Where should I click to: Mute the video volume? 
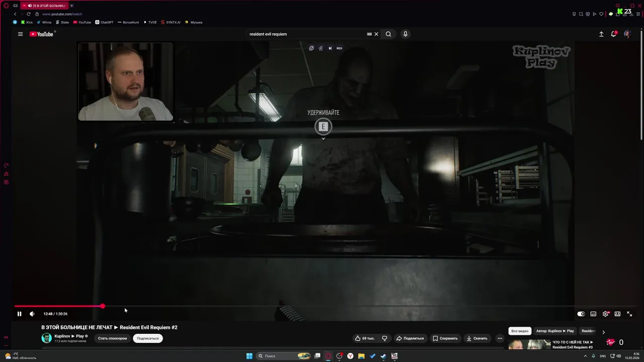tap(32, 314)
